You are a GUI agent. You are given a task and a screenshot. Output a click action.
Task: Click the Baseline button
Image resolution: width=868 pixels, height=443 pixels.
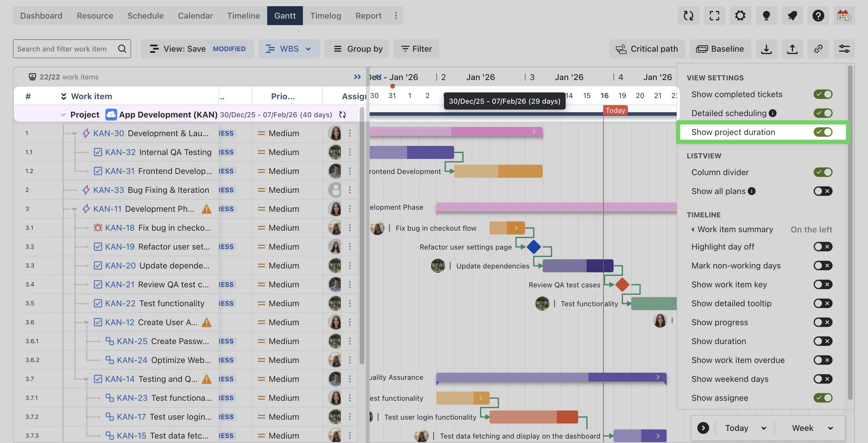point(720,49)
